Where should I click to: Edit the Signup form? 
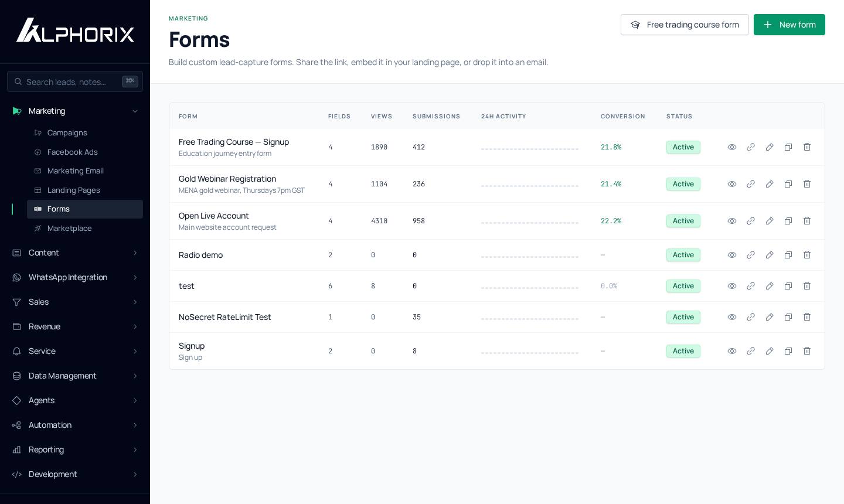770,351
